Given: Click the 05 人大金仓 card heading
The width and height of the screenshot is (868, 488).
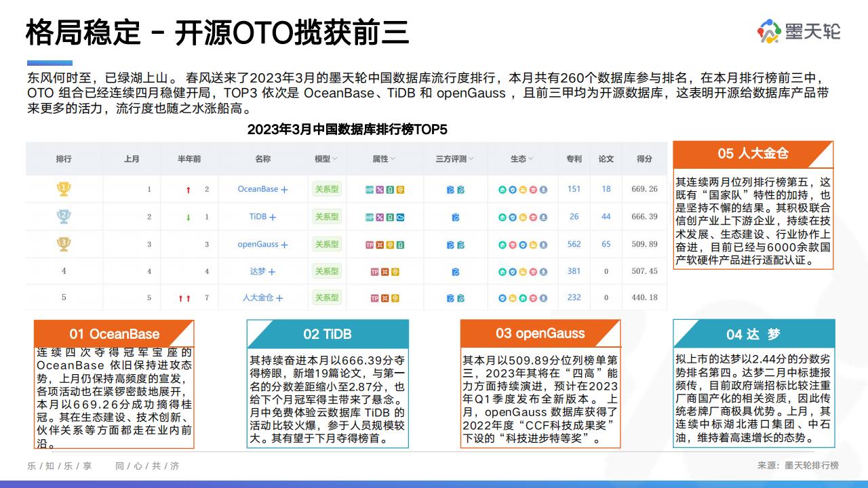Looking at the screenshot, I should 753,154.
